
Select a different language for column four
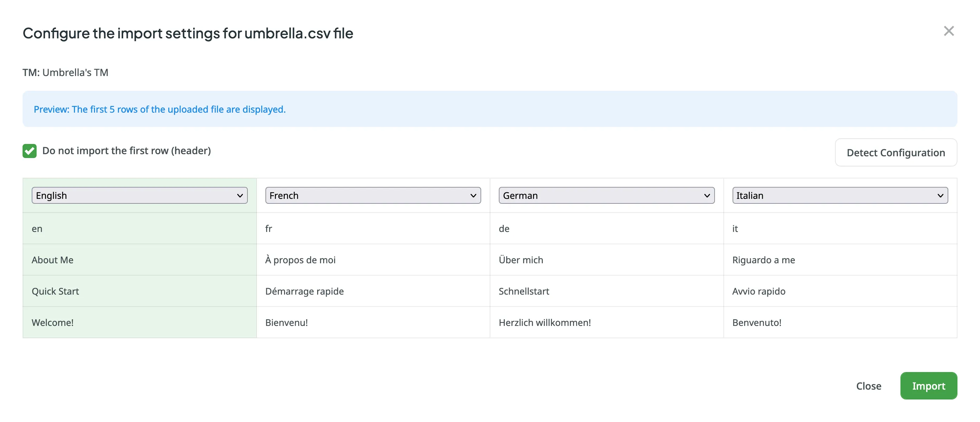coord(840,194)
